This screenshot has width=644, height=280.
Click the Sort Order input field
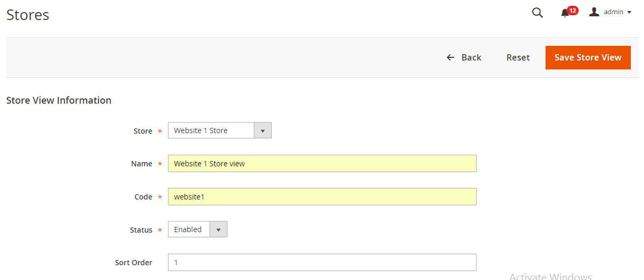(x=322, y=262)
